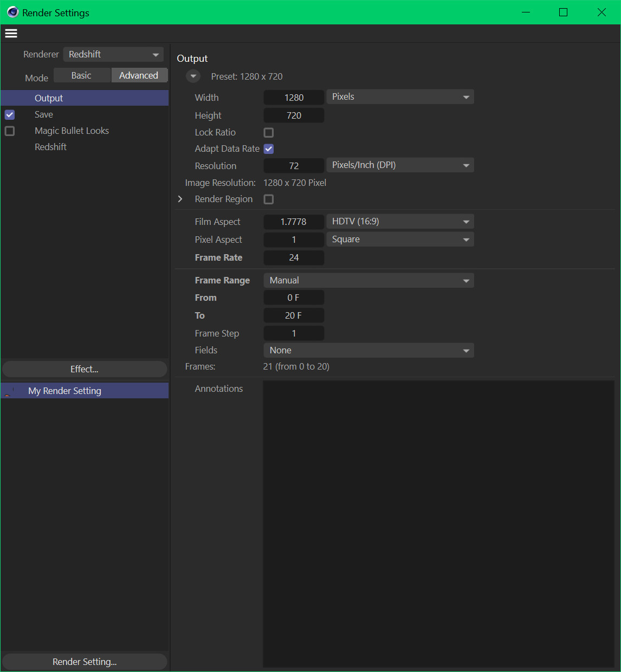
Task: Switch to Advanced mode
Action: (x=139, y=75)
